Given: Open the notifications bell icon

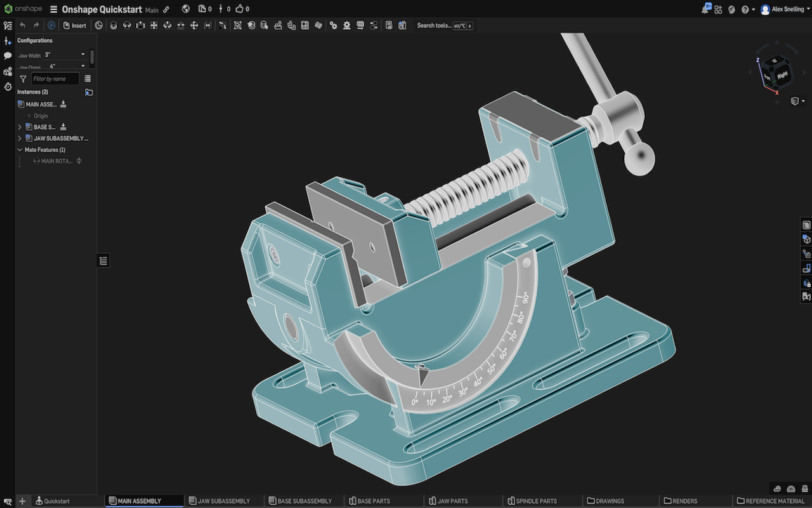Looking at the screenshot, I should point(706,9).
